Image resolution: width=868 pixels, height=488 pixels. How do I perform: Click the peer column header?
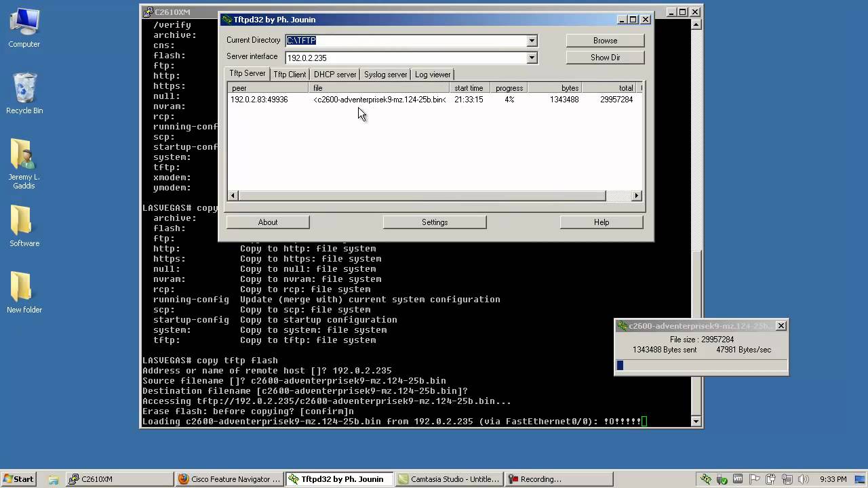269,88
